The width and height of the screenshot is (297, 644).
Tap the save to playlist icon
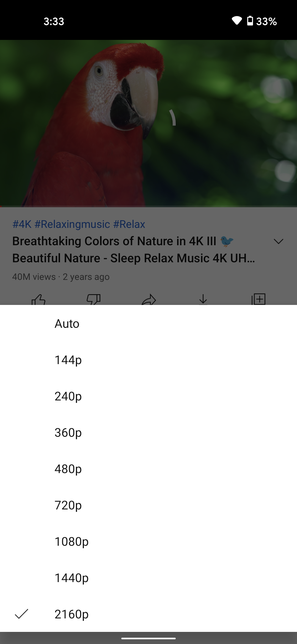pos(258,299)
